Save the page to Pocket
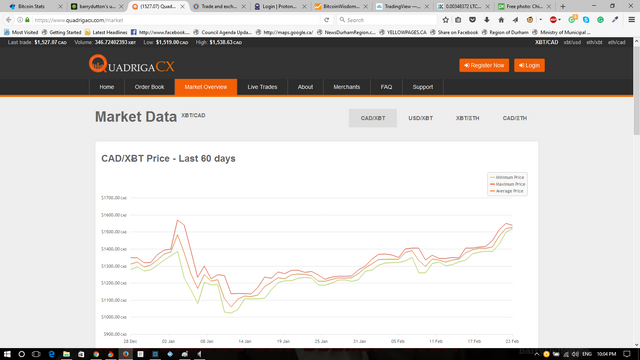The image size is (640, 360). click(x=472, y=20)
